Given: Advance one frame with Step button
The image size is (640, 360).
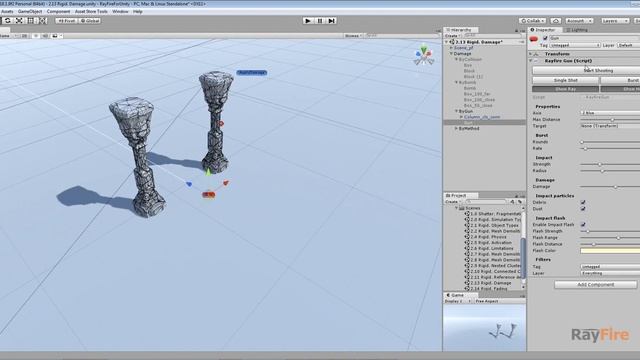Looking at the screenshot, I should pos(331,21).
